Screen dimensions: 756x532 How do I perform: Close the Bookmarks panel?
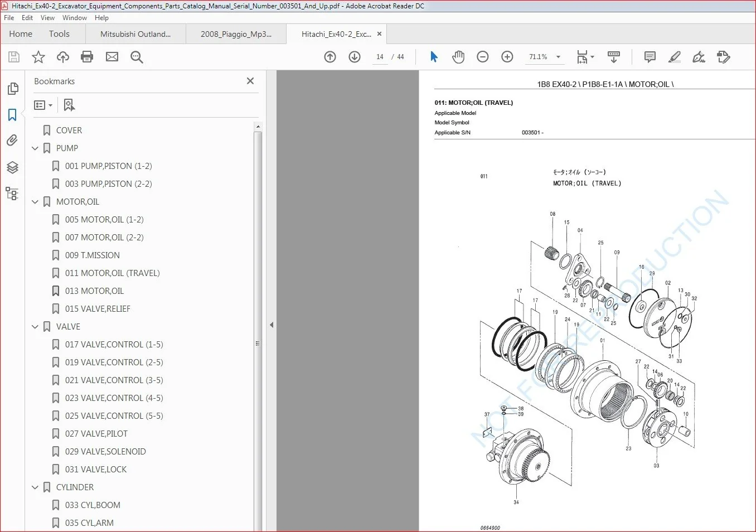pyautogui.click(x=250, y=81)
